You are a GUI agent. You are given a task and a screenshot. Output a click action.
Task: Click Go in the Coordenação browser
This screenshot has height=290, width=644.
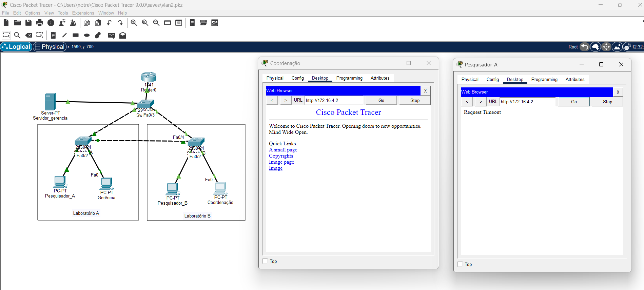click(381, 100)
